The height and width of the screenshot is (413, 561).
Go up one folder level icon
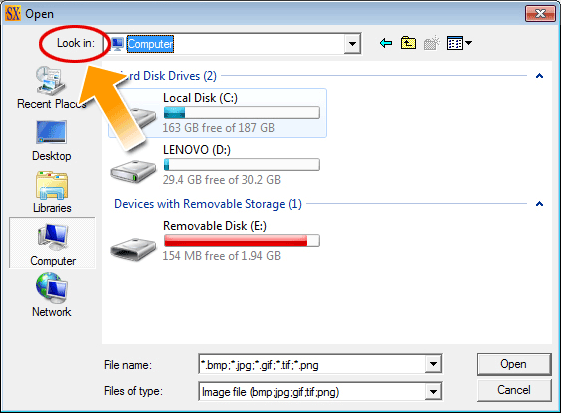coord(408,43)
